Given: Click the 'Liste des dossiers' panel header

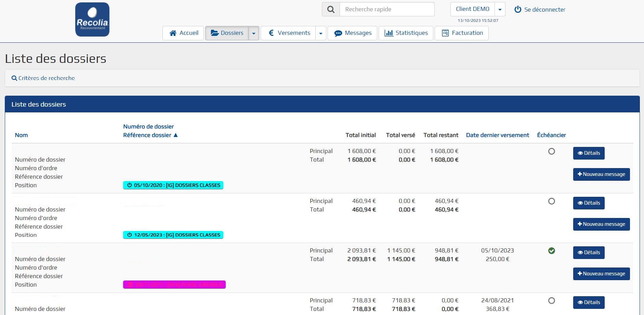Looking at the screenshot, I should (x=322, y=104).
